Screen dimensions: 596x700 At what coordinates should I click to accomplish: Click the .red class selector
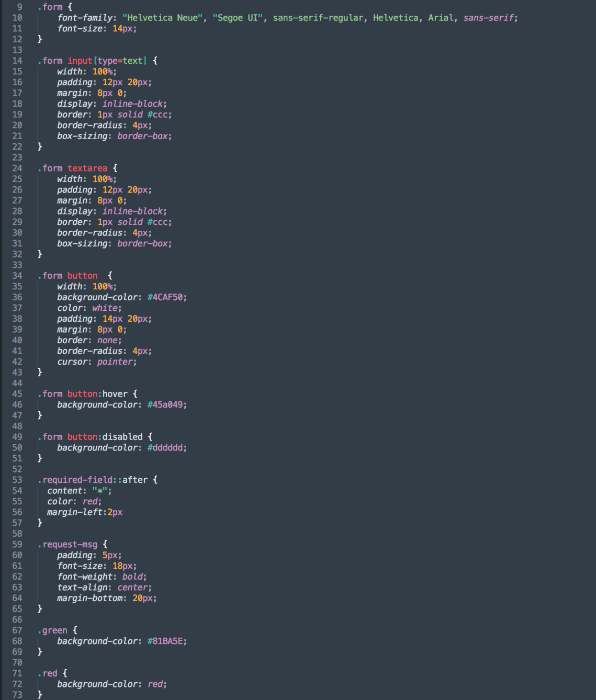coord(48,673)
